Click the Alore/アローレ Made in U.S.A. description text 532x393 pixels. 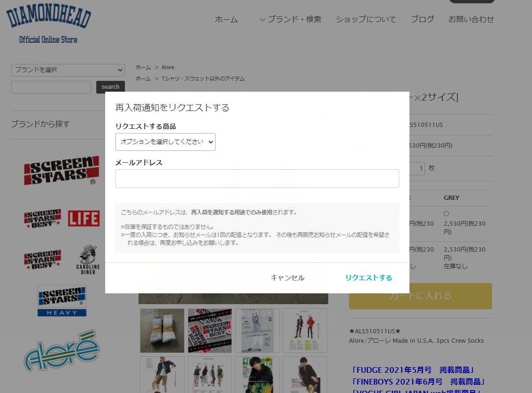(416, 341)
